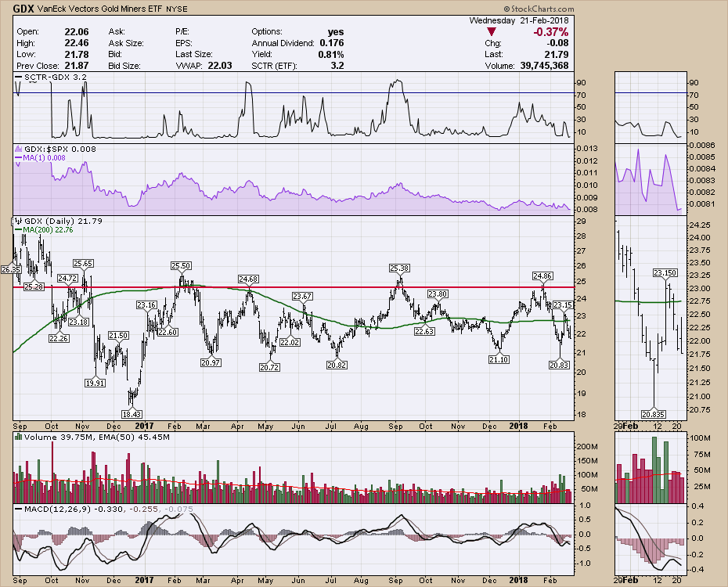
Task: Click the 20.835 label in zoom panel
Action: pyautogui.click(x=654, y=414)
